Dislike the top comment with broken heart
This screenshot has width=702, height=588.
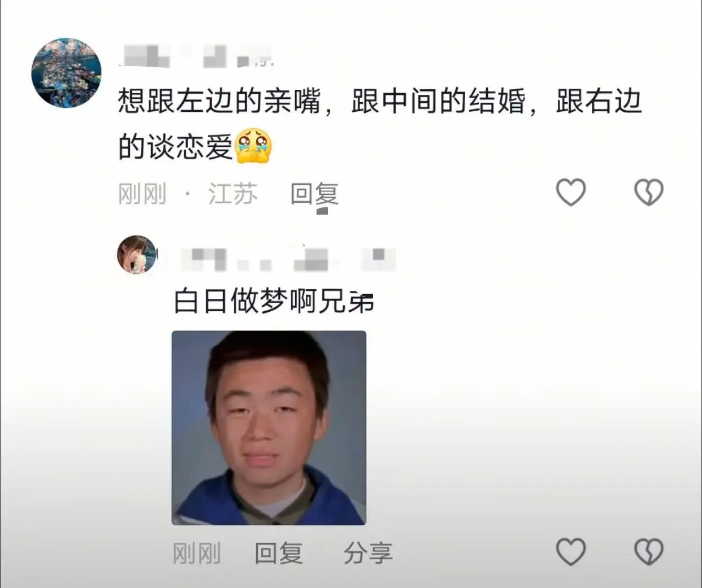coord(649,192)
